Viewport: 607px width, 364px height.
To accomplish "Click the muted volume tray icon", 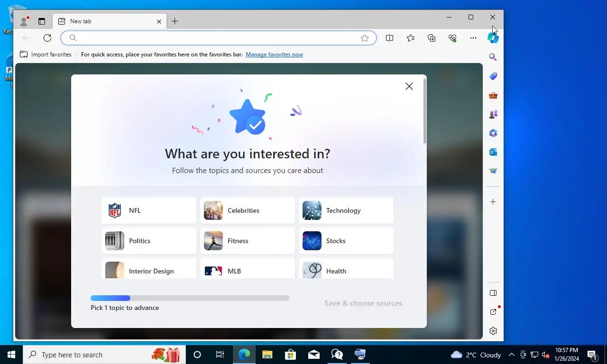I will 545,355.
